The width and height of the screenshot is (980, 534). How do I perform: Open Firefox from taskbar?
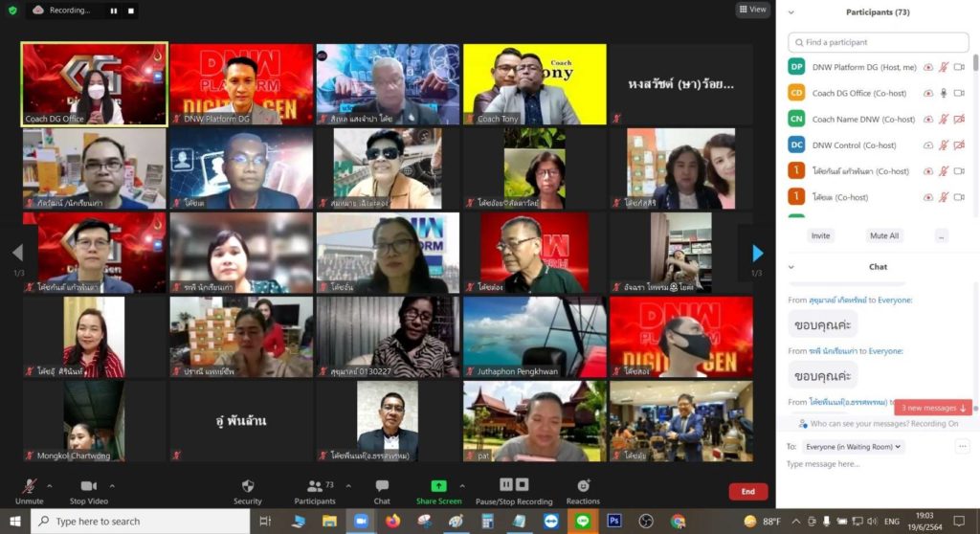pos(392,522)
